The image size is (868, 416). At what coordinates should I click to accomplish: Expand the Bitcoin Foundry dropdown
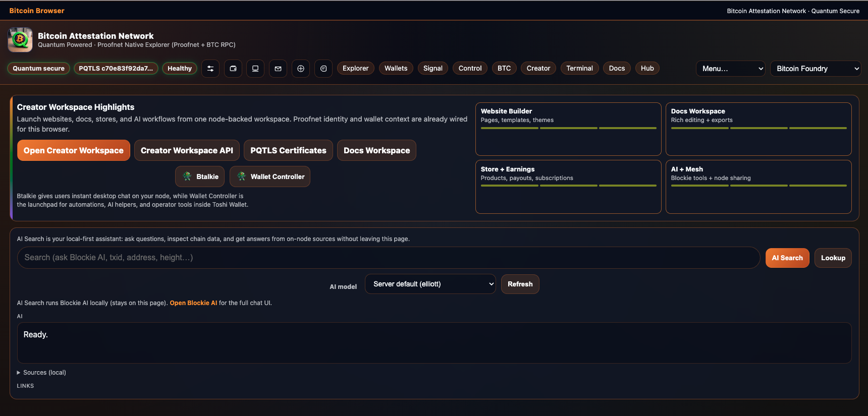[x=815, y=69]
